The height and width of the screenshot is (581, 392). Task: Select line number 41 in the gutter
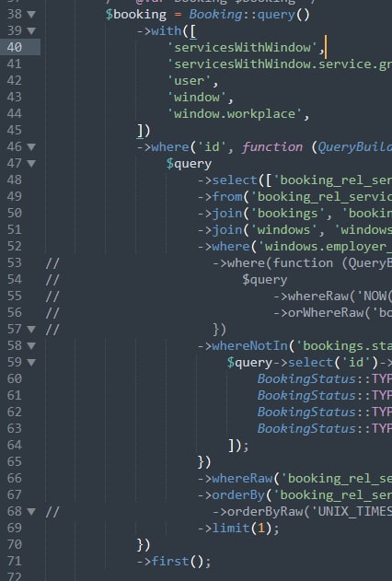pos(15,64)
